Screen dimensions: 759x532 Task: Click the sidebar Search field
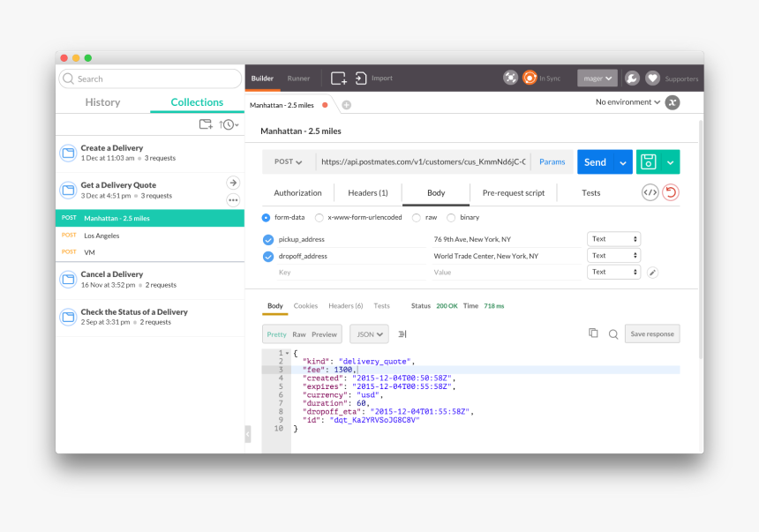click(150, 79)
